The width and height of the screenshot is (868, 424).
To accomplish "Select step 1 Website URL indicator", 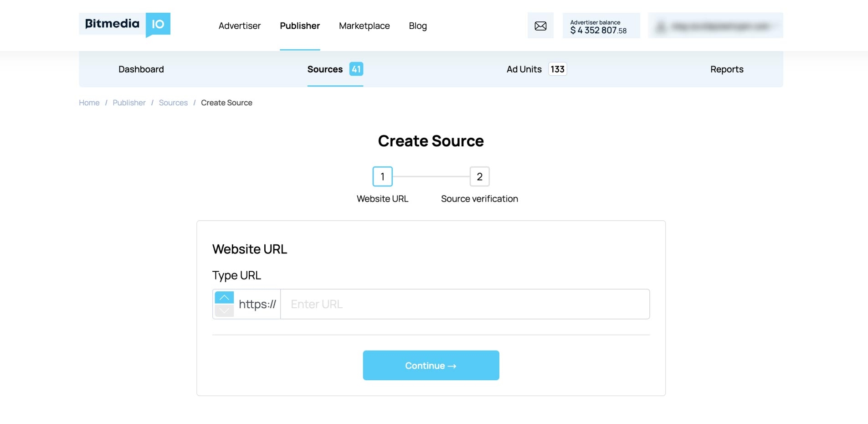I will pos(382,176).
